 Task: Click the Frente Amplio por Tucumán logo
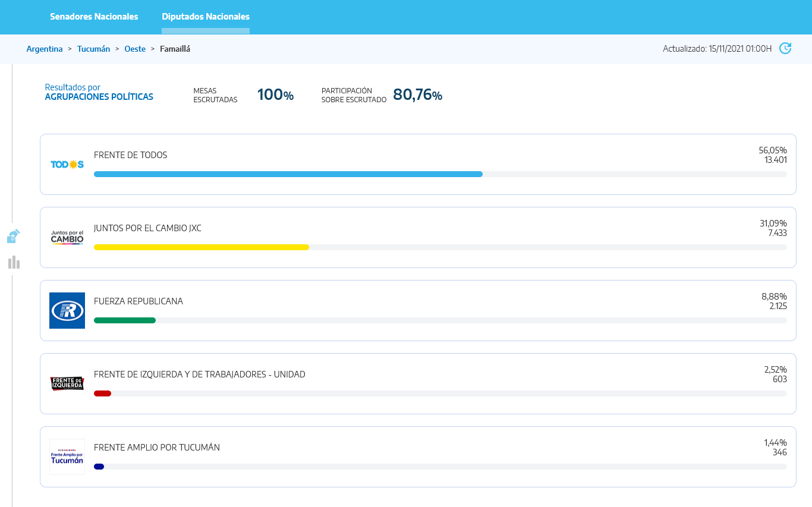(67, 456)
